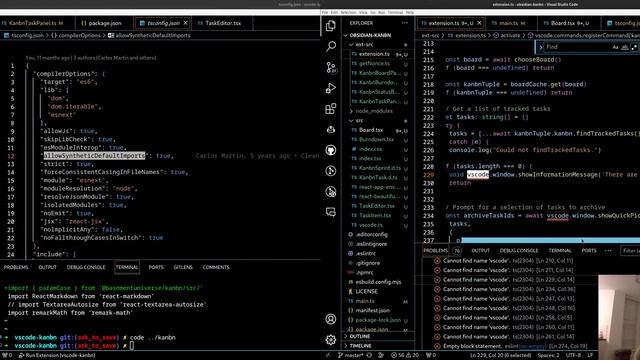Click the master branch indicator in status bar
Screen dimensions: 640x360
pyautogui.click(x=351, y=355)
